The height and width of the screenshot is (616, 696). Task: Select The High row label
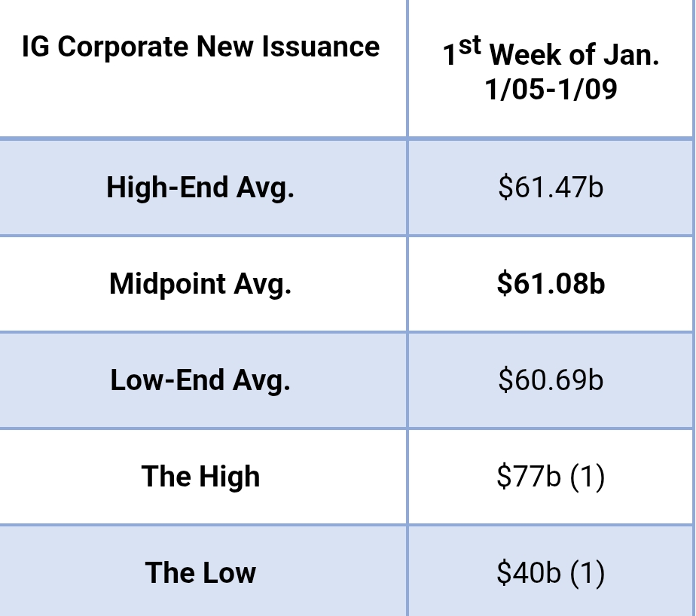[200, 477]
